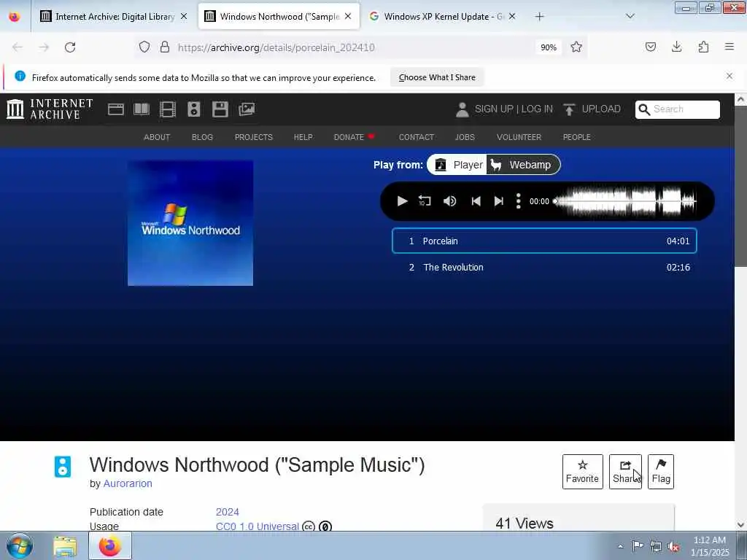Open the BLOG menu item
Image resolution: width=747 pixels, height=560 pixels.
pos(202,137)
